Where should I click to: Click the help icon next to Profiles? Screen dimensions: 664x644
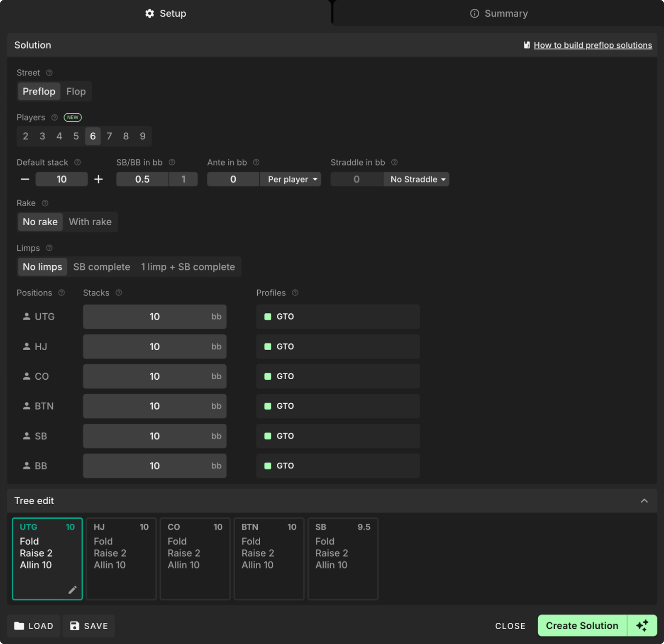295,293
